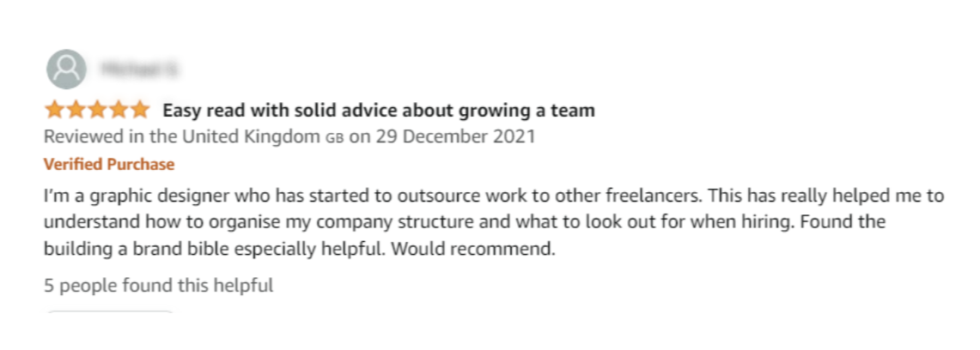This screenshot has height=350, width=980.
Task: Click the words 'growing a team' in title
Action: point(527,111)
